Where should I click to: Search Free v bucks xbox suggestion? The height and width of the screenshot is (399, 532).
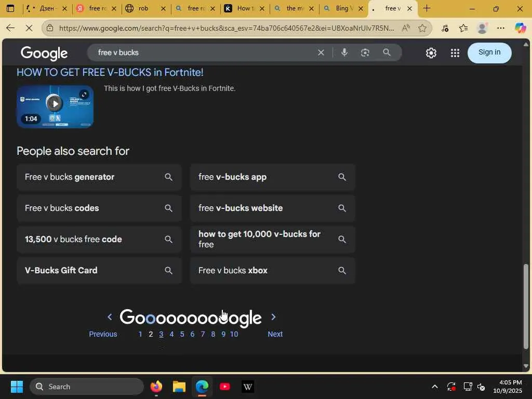click(272, 270)
